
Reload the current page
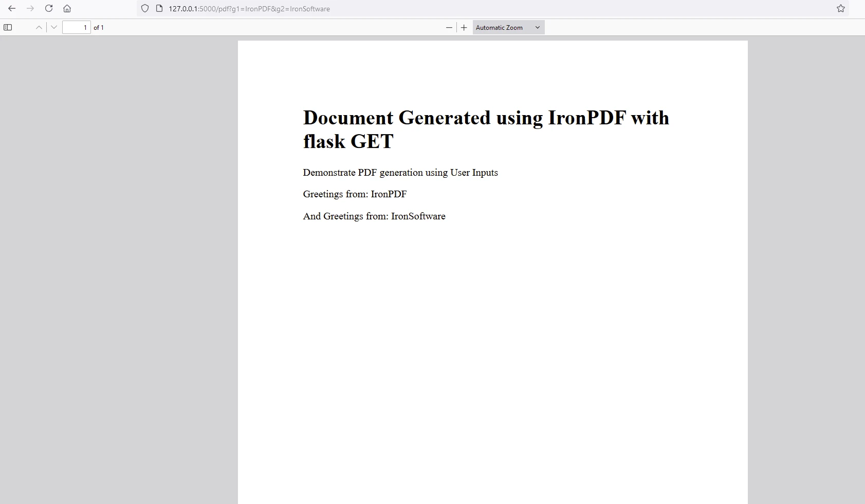point(49,9)
